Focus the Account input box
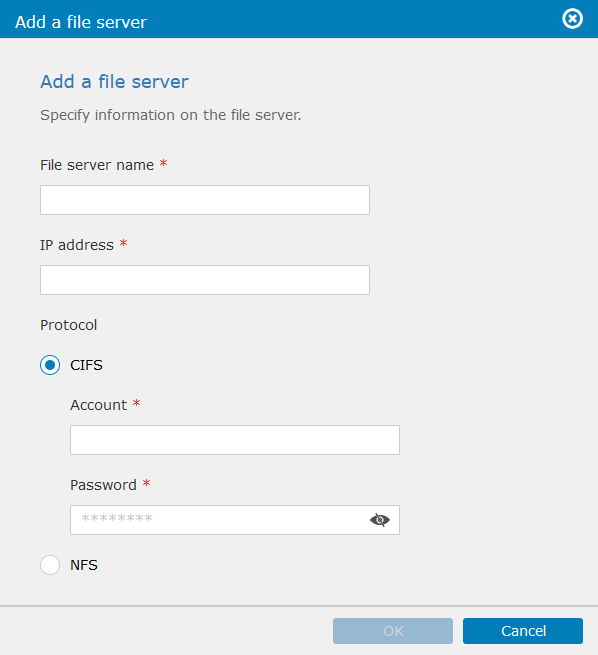The height and width of the screenshot is (655, 598). [235, 440]
